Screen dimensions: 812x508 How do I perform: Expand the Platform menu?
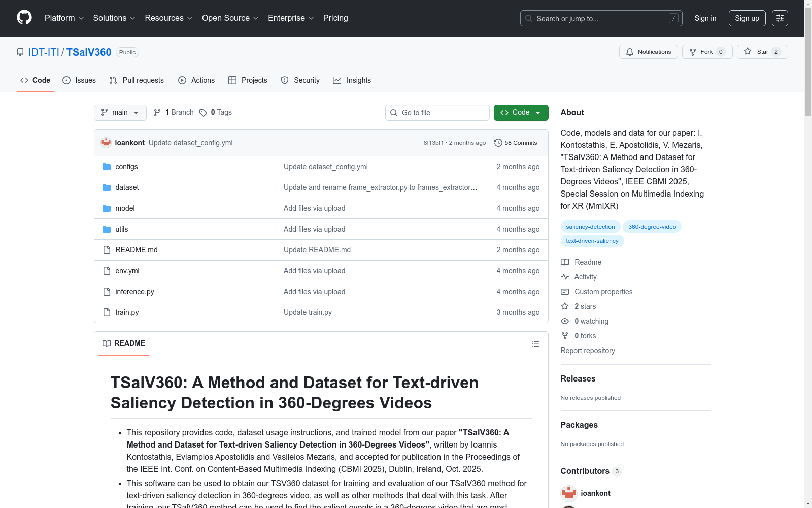(x=64, y=18)
